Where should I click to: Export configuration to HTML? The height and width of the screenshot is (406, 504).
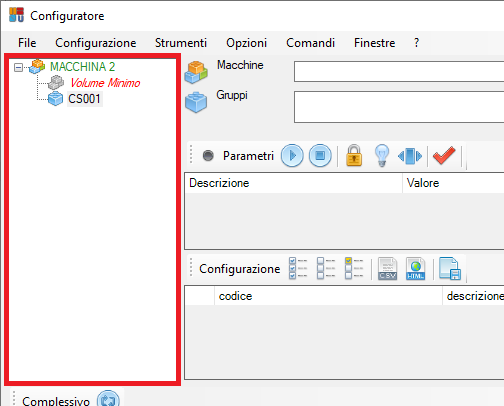coord(415,269)
